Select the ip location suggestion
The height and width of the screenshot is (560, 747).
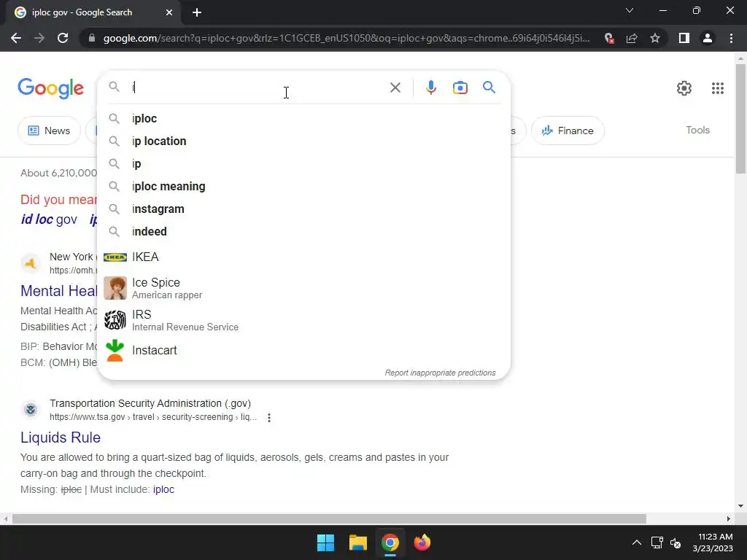(x=303, y=141)
